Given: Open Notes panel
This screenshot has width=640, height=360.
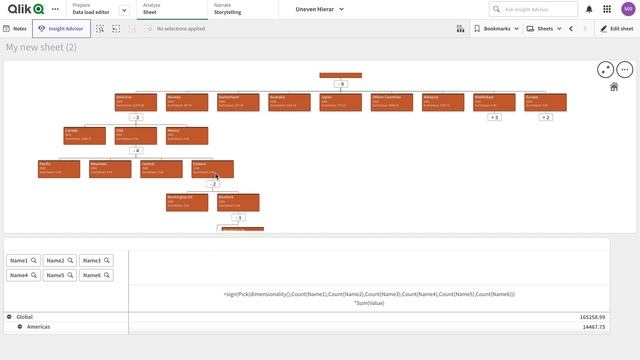Looking at the screenshot, I should [x=15, y=29].
